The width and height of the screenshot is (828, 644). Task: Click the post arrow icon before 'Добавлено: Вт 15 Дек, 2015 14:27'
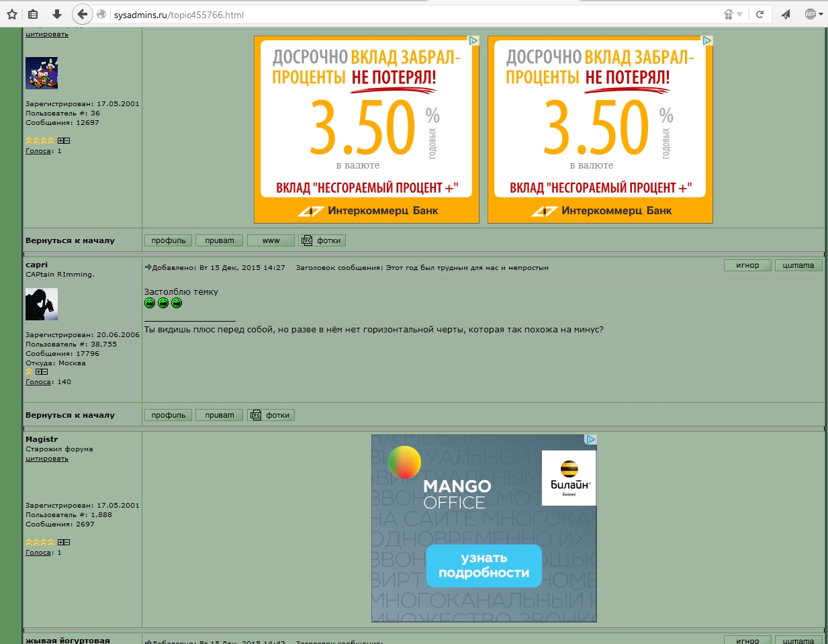pyautogui.click(x=148, y=267)
